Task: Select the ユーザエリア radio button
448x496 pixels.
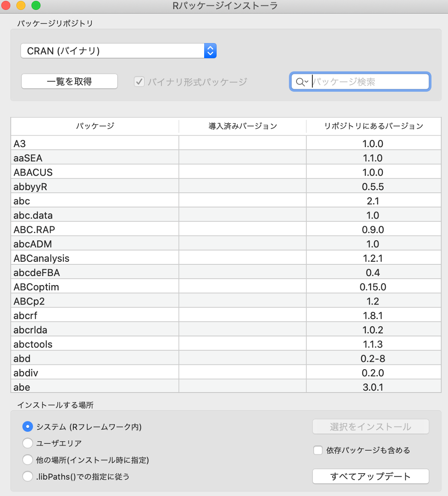Action: (28, 443)
